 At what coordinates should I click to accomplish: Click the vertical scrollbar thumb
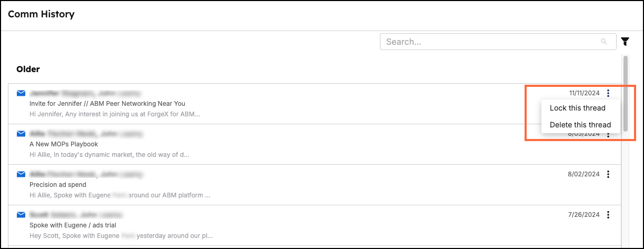[625, 93]
